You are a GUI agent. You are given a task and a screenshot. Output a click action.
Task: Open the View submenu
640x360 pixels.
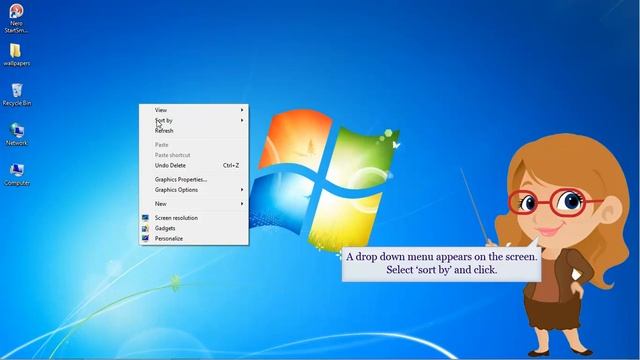(x=193, y=110)
